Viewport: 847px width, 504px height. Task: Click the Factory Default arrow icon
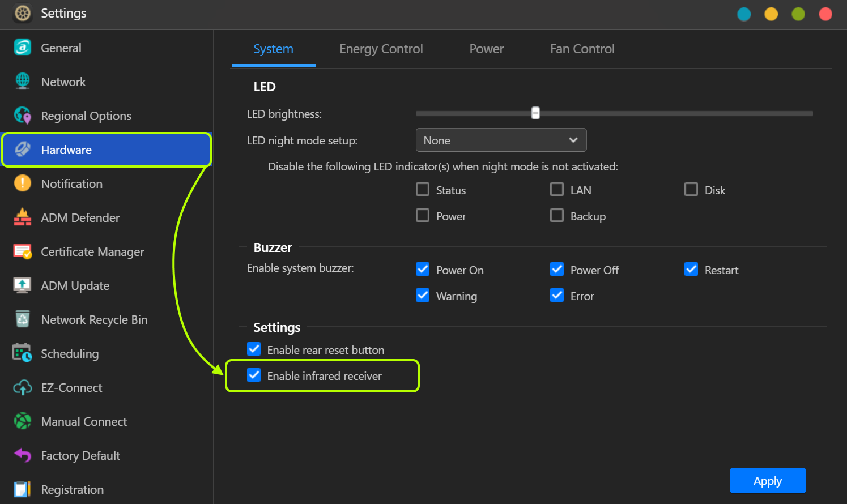[x=23, y=455]
